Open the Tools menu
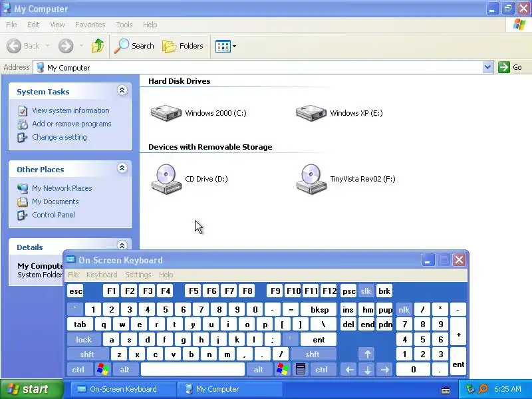The width and height of the screenshot is (532, 399). coord(124,25)
